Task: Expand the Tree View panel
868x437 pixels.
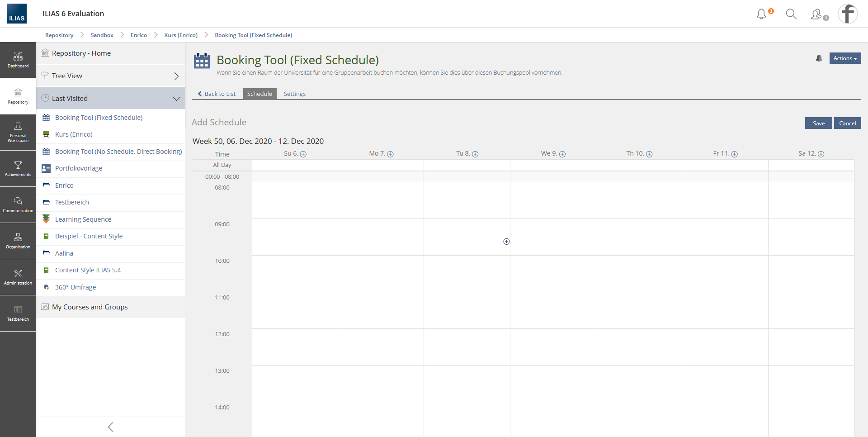Action: coord(176,76)
